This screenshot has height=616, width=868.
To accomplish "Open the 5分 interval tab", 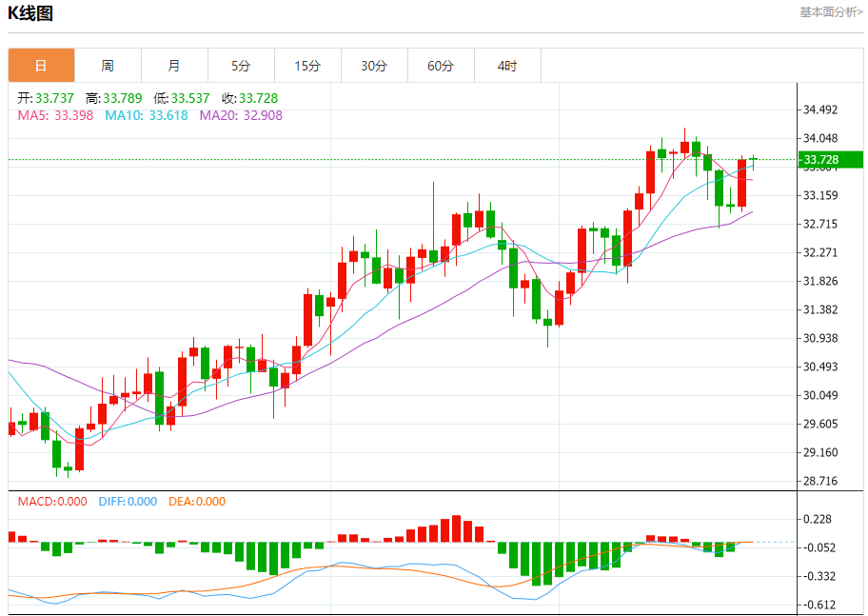I will coord(241,66).
